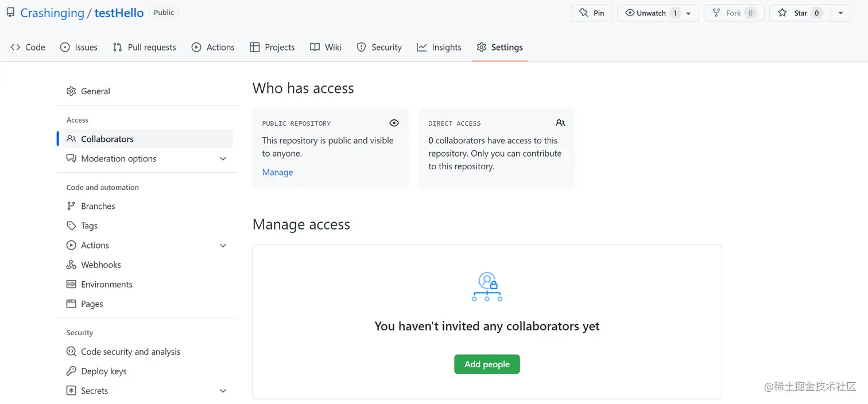Open the Security tab
The width and height of the screenshot is (868, 404).
379,47
